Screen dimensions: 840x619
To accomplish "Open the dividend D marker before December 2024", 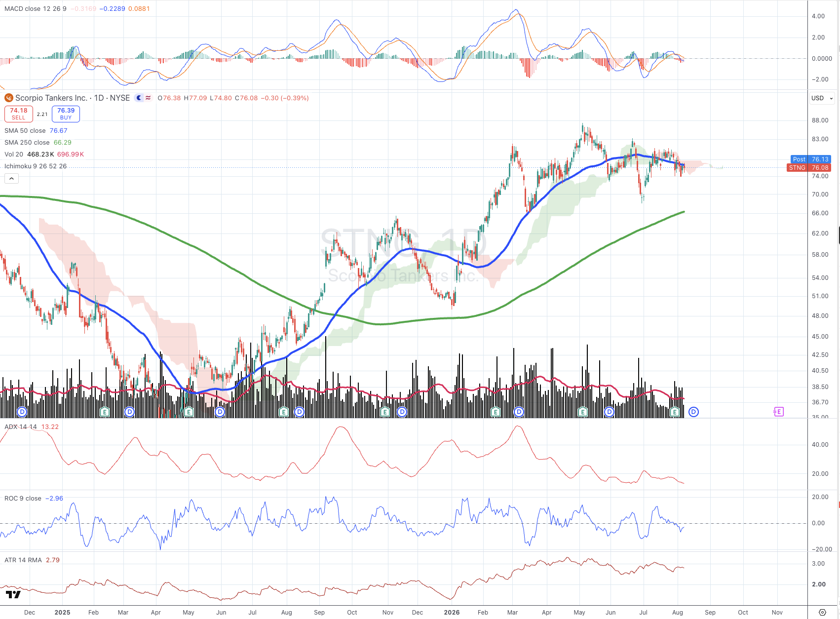I will 22,412.
